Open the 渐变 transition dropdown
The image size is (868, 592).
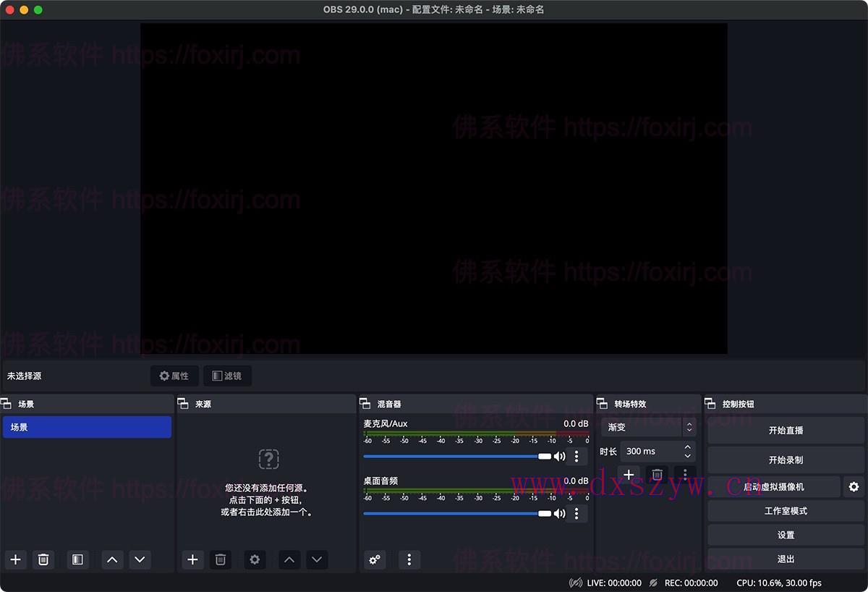click(648, 427)
